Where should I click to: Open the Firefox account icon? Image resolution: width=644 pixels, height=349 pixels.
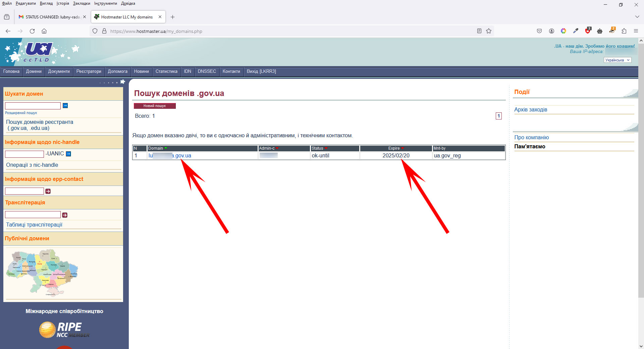click(551, 31)
